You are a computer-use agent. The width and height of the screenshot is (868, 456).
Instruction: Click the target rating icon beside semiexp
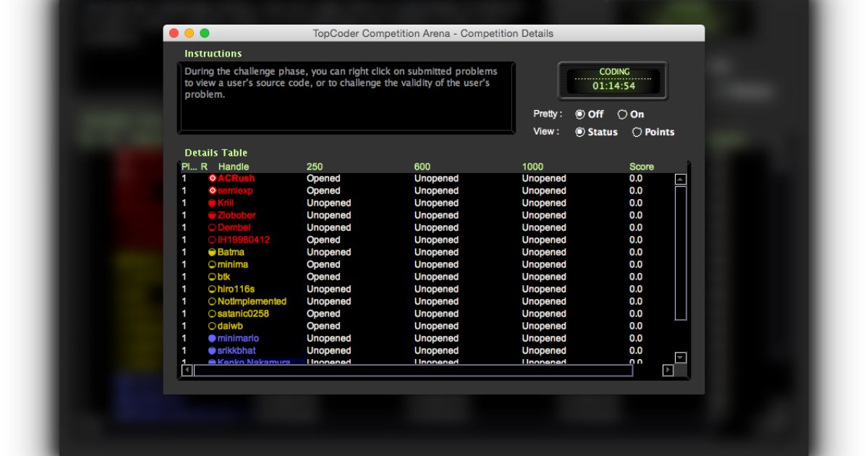click(x=212, y=190)
